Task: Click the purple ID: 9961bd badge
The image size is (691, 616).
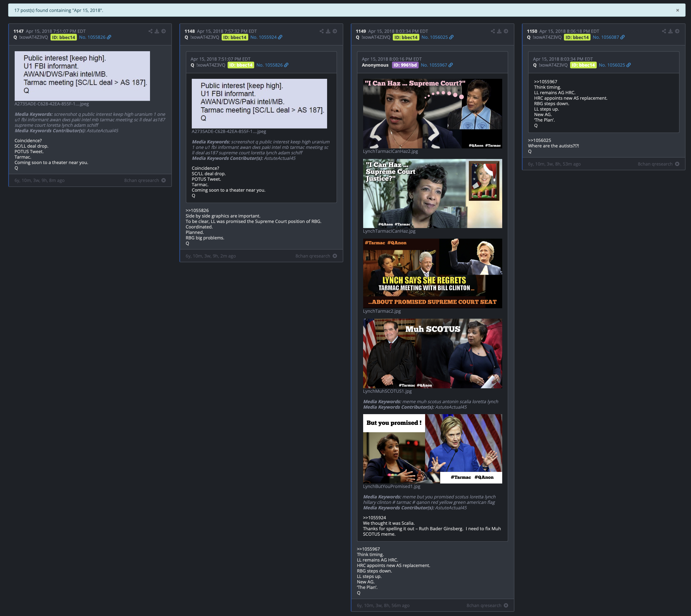Action: coord(405,65)
